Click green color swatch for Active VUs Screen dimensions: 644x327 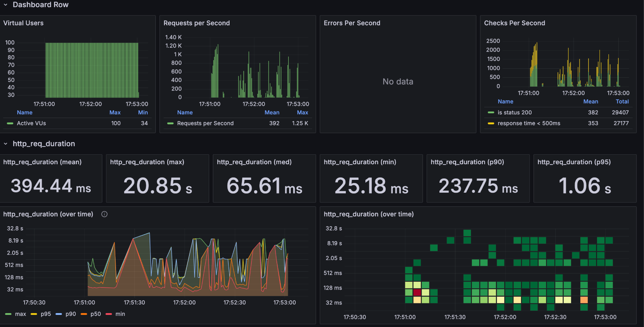click(10, 123)
